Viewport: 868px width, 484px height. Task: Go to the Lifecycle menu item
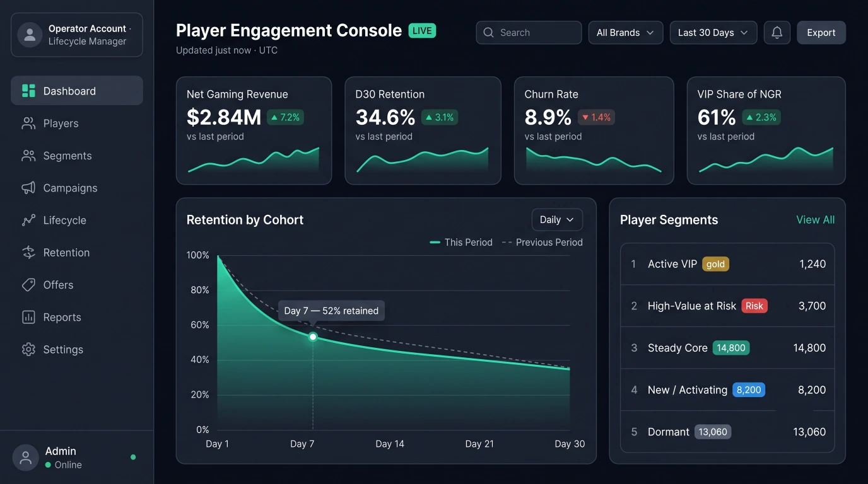[x=77, y=220]
